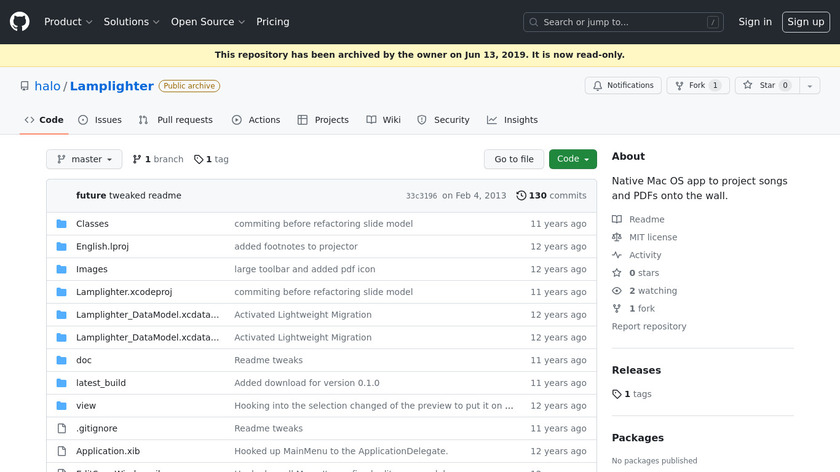Open folder icon next to Classes
Viewport: 840px width, 472px height.
pos(62,223)
